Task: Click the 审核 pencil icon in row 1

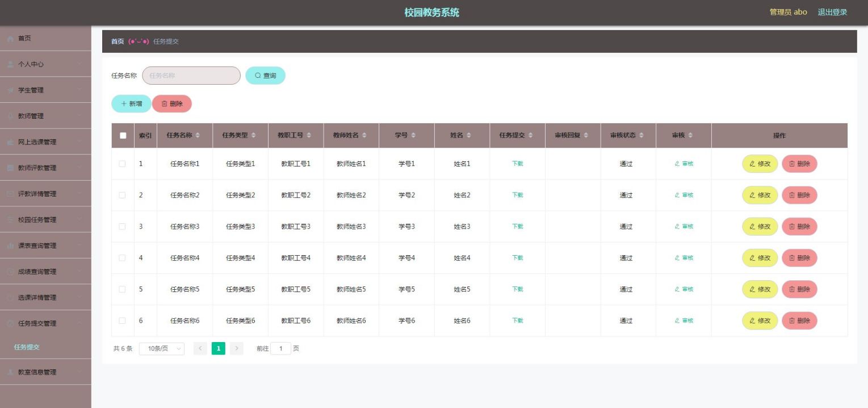Action: (677, 164)
